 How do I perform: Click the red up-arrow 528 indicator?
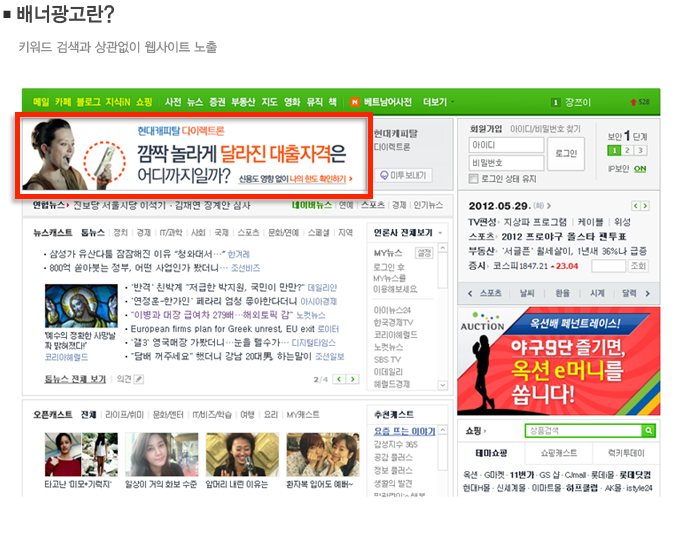[x=640, y=102]
